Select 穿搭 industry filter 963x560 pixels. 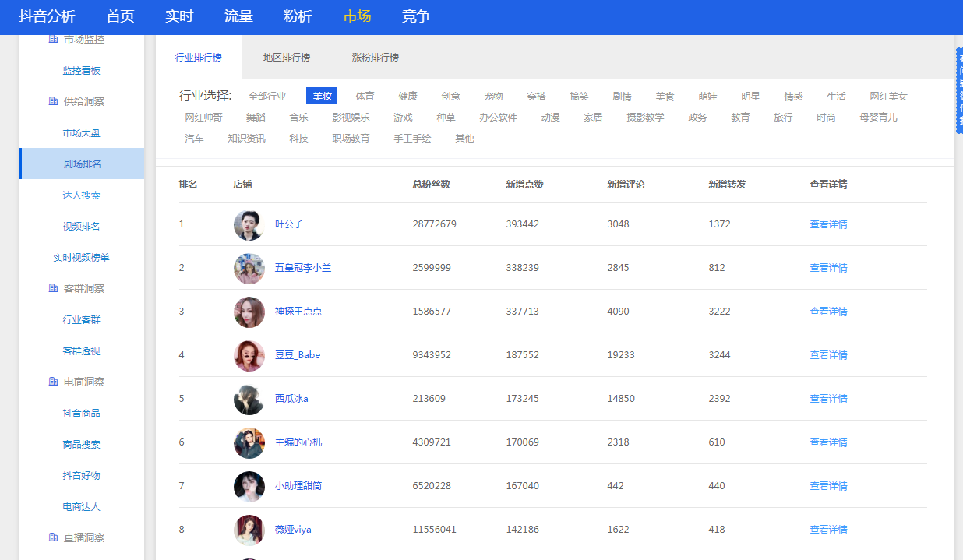point(536,97)
